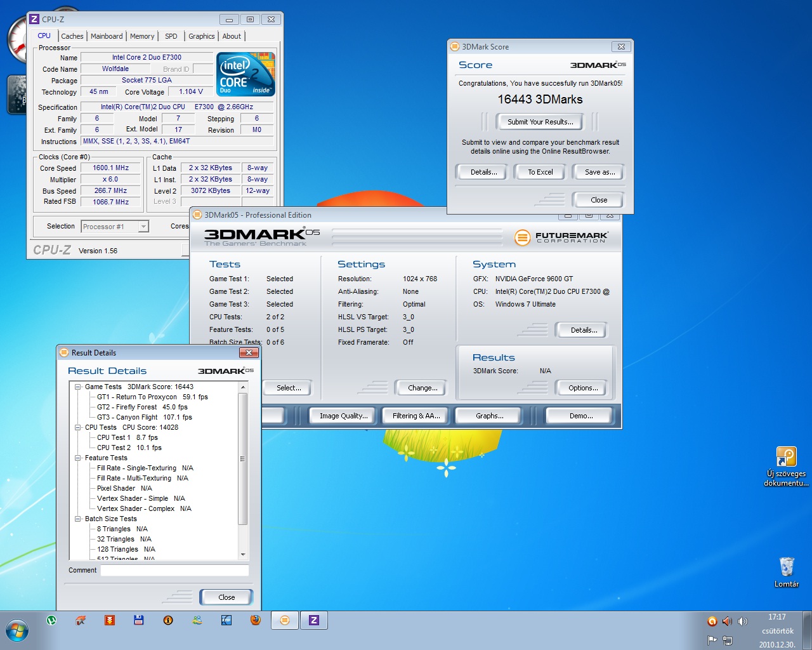This screenshot has width=812, height=650.
Task: Click the red download-arrows taskbar icon
Action: [x=110, y=620]
